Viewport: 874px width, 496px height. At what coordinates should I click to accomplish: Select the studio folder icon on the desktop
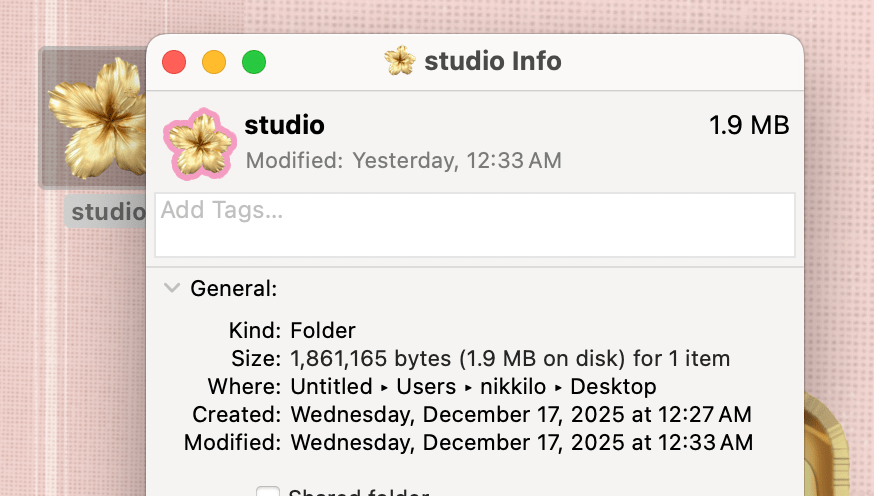tap(95, 118)
